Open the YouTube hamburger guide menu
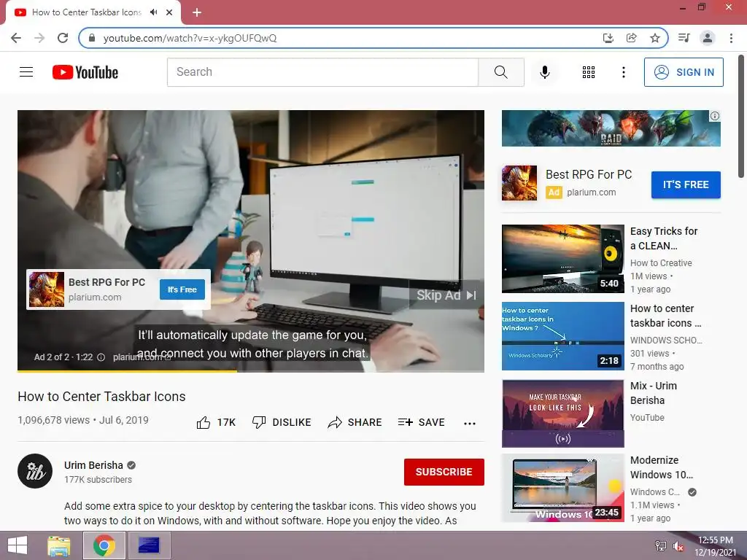This screenshot has width=747, height=560. click(x=26, y=72)
